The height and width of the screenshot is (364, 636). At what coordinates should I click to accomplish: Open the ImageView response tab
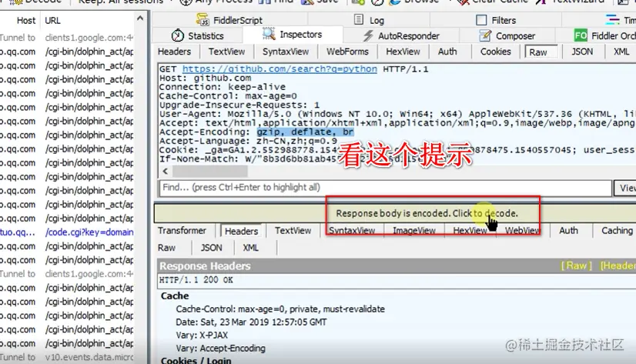click(x=414, y=231)
